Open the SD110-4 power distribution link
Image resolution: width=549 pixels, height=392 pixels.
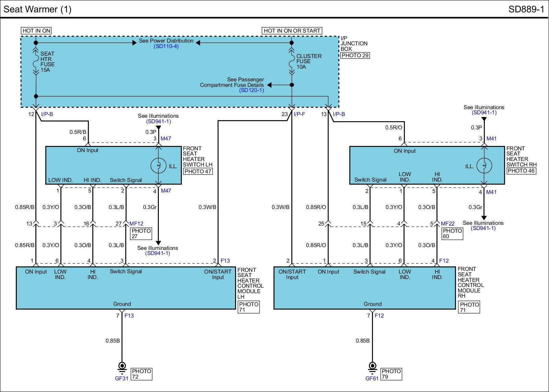166,46
